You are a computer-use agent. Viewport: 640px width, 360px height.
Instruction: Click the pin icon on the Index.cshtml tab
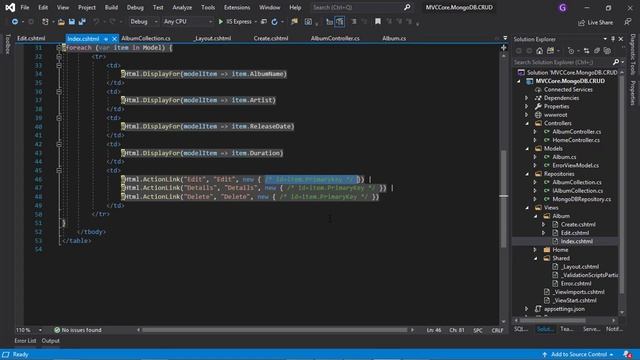click(106, 39)
